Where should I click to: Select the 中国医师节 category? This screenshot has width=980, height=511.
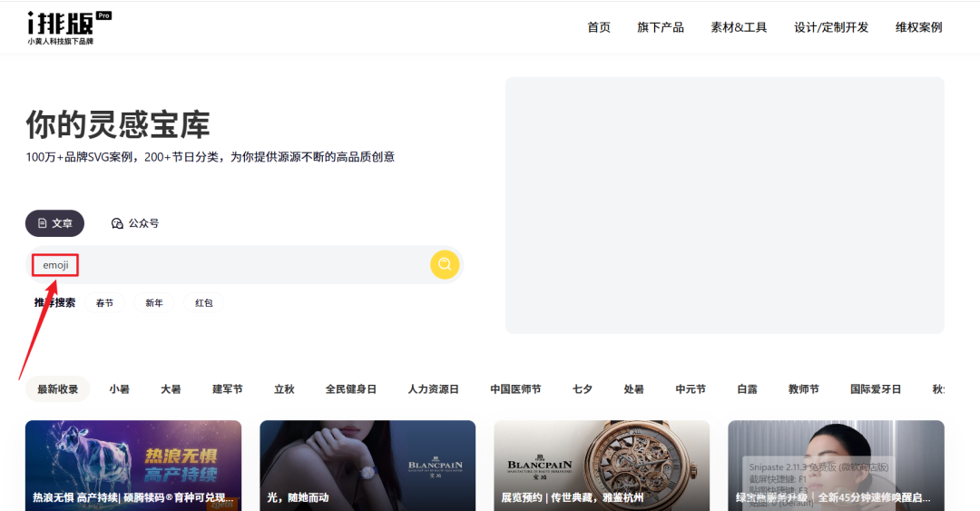click(515, 389)
